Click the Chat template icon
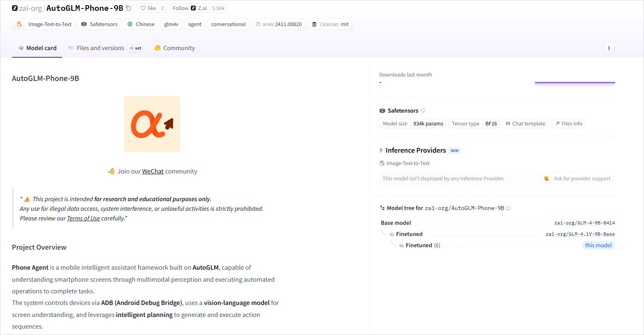This screenshot has height=335, width=644. point(508,124)
